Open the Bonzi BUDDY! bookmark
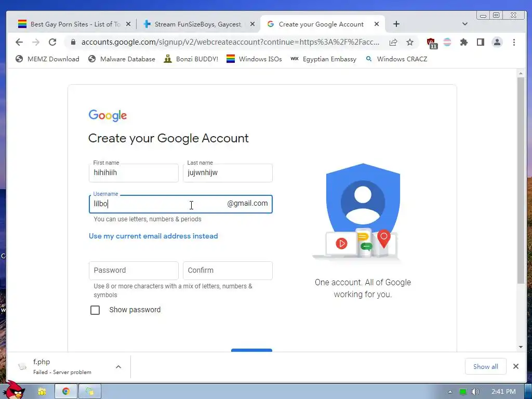The width and height of the screenshot is (532, 399). [x=191, y=59]
